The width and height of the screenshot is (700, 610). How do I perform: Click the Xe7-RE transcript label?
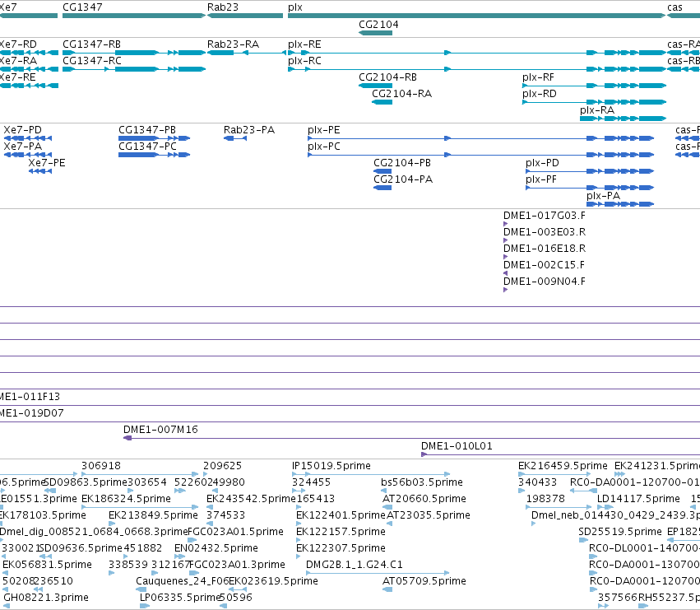pyautogui.click(x=17, y=77)
